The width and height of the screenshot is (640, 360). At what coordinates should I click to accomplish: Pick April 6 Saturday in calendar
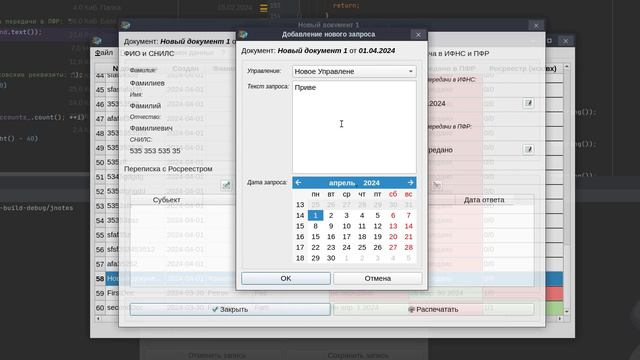[x=393, y=216]
